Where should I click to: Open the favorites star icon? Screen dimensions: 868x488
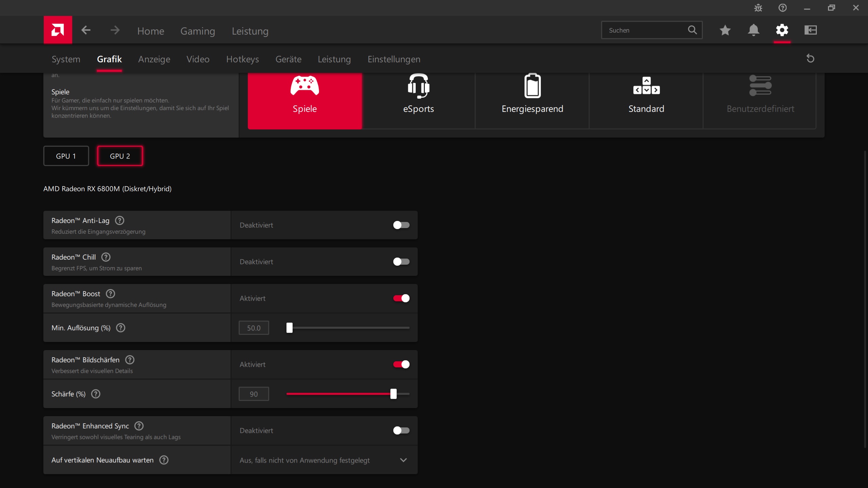[725, 30]
